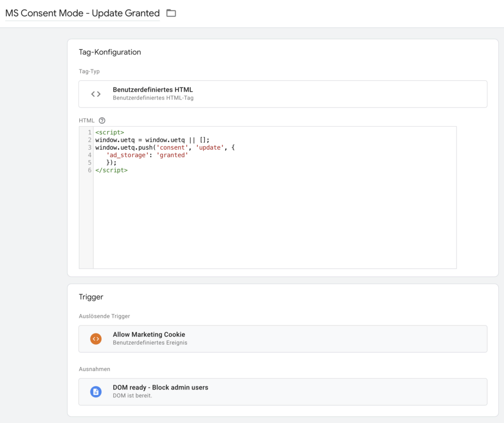Click the blue DOM ready document icon
The width and height of the screenshot is (504, 423).
96,392
